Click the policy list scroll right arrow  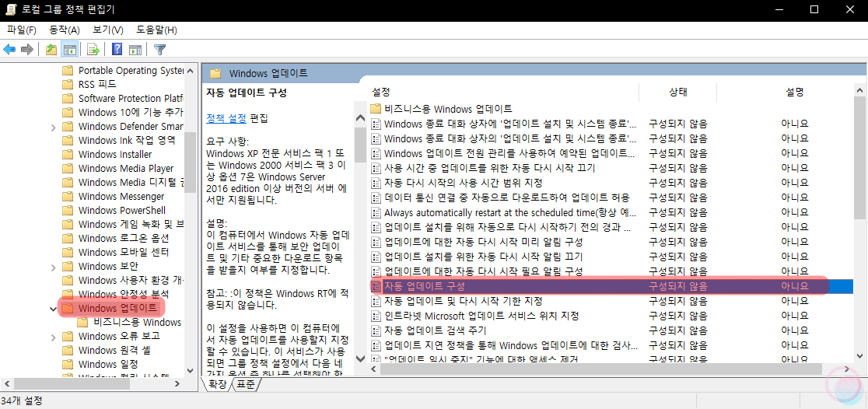click(847, 369)
